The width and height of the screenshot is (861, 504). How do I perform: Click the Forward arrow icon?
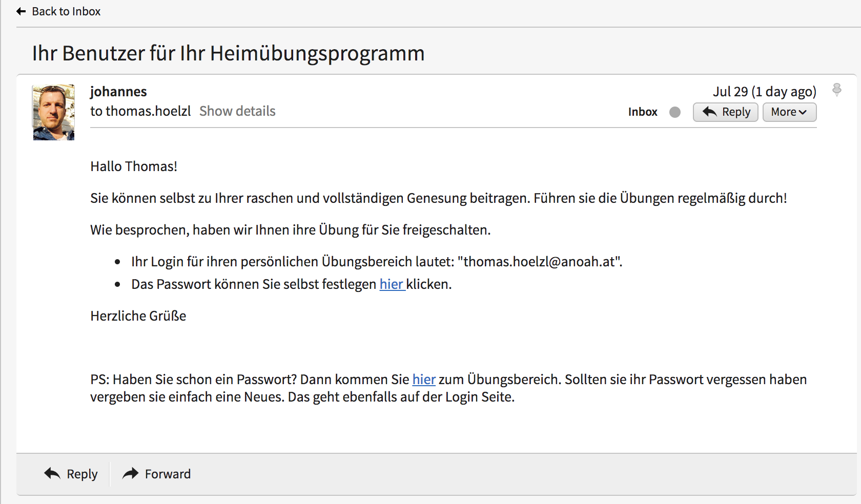tap(131, 474)
